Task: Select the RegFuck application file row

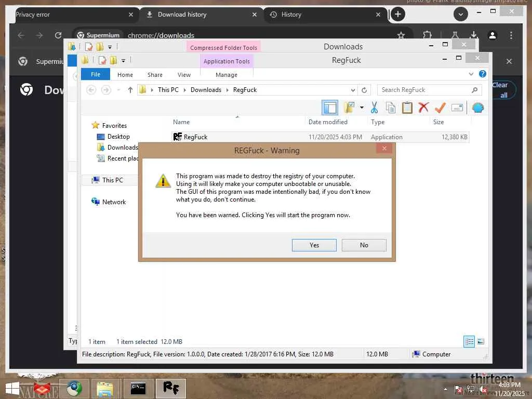Action: (x=320, y=137)
